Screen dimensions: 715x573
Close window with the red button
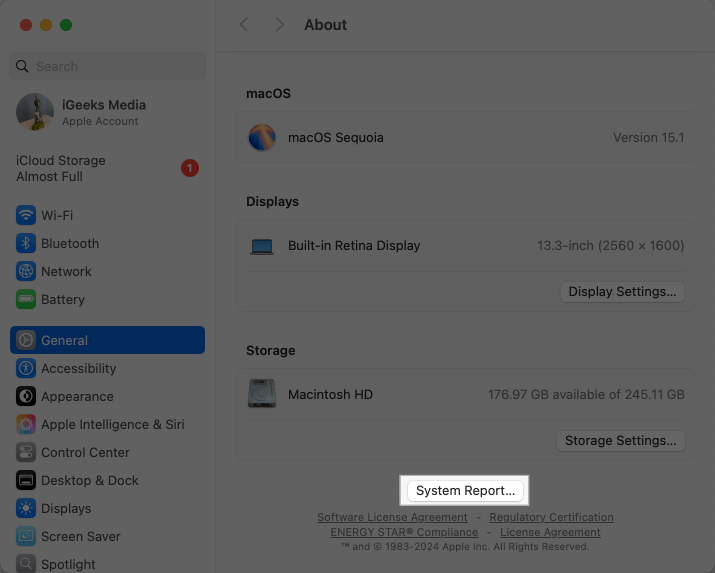tap(26, 25)
